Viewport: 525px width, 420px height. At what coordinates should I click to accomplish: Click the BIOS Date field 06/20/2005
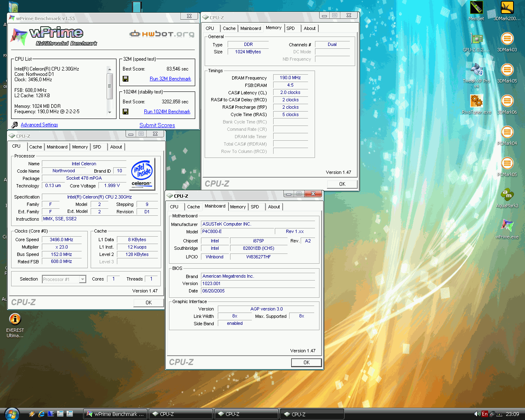pyautogui.click(x=258, y=291)
